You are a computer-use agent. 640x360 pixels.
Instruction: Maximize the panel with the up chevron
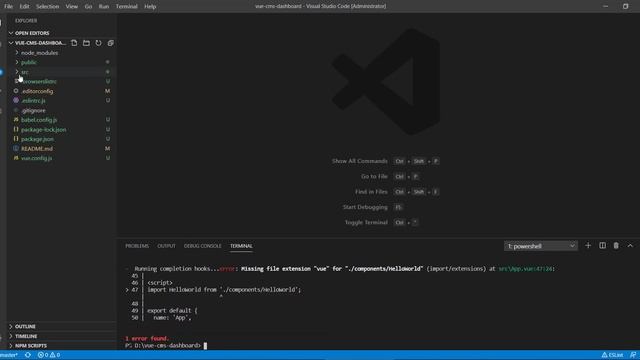[630, 246]
